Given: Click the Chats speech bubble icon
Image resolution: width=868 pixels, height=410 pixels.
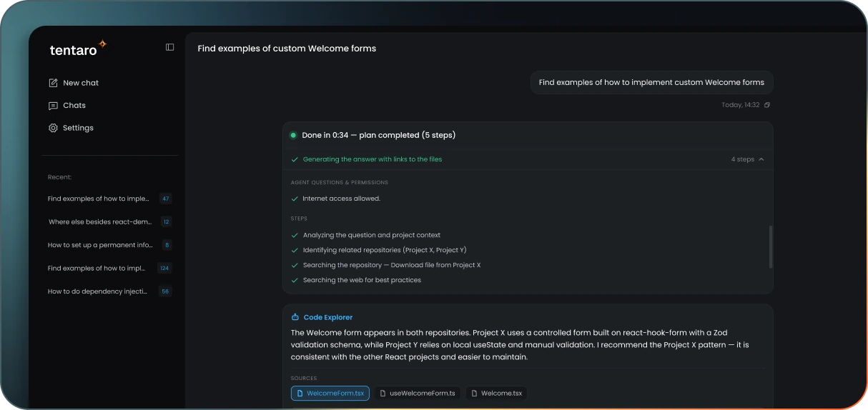Looking at the screenshot, I should tap(53, 106).
